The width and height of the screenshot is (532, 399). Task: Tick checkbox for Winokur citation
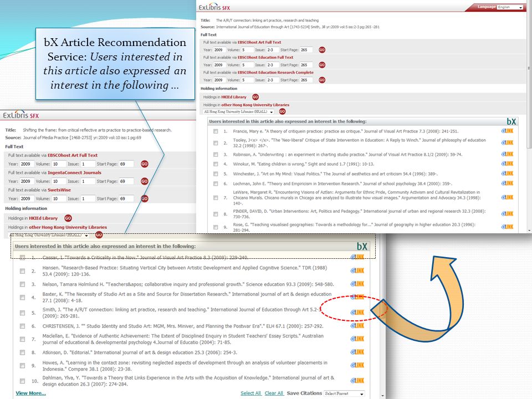click(x=216, y=164)
